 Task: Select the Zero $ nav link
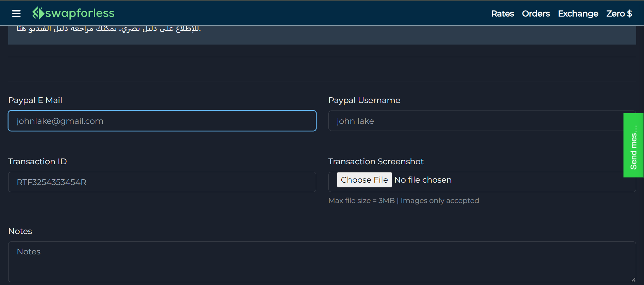coord(619,14)
